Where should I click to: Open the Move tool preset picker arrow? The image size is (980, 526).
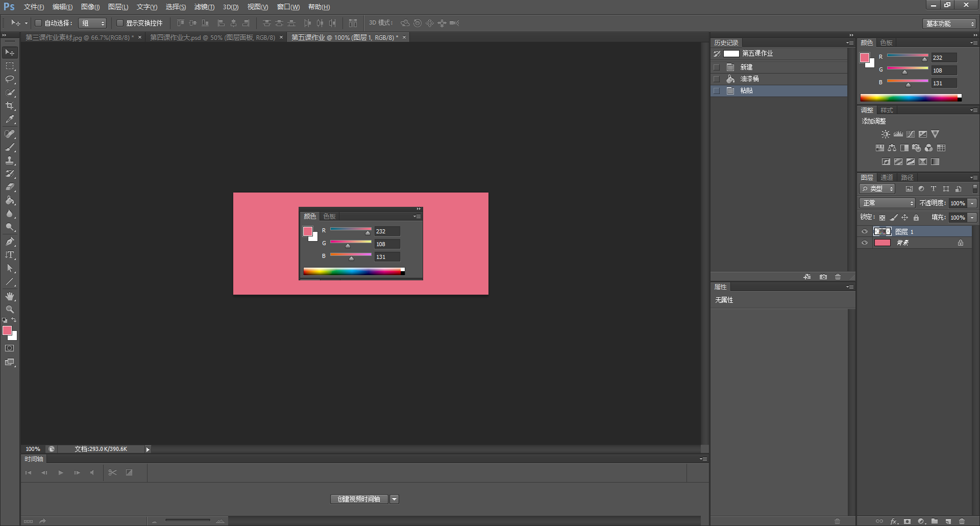click(x=26, y=23)
